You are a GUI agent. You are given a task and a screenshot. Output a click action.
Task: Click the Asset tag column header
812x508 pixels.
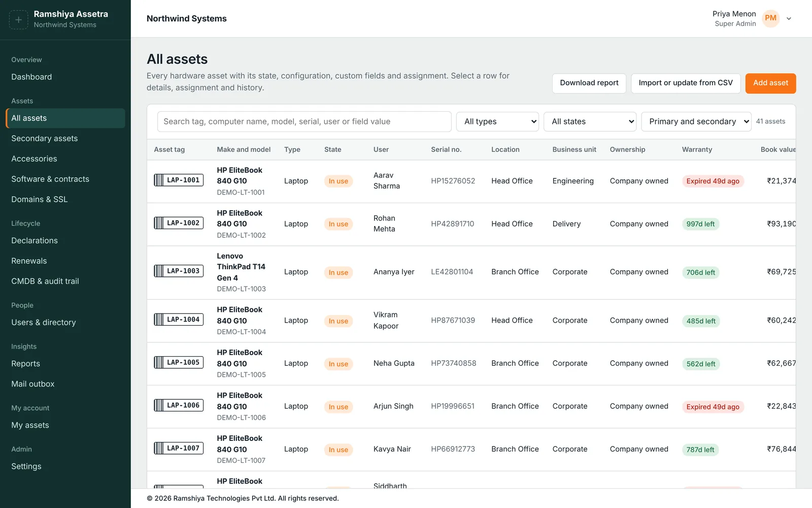pyautogui.click(x=170, y=149)
